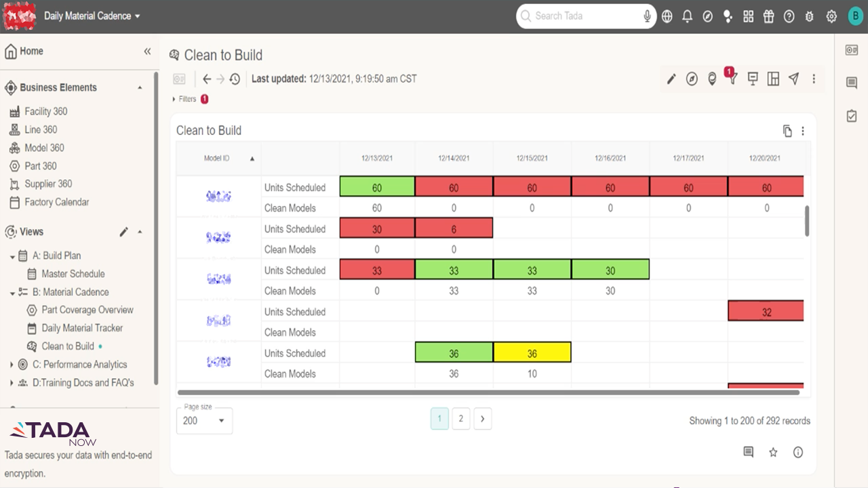The height and width of the screenshot is (488, 868).
Task: Open the gift icon in the top bar
Action: click(768, 16)
